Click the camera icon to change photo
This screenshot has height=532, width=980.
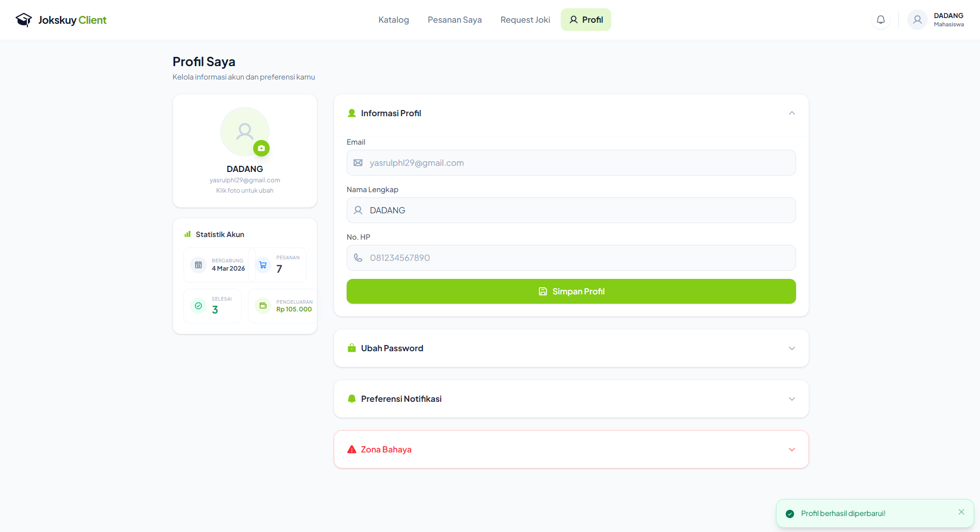click(x=261, y=148)
